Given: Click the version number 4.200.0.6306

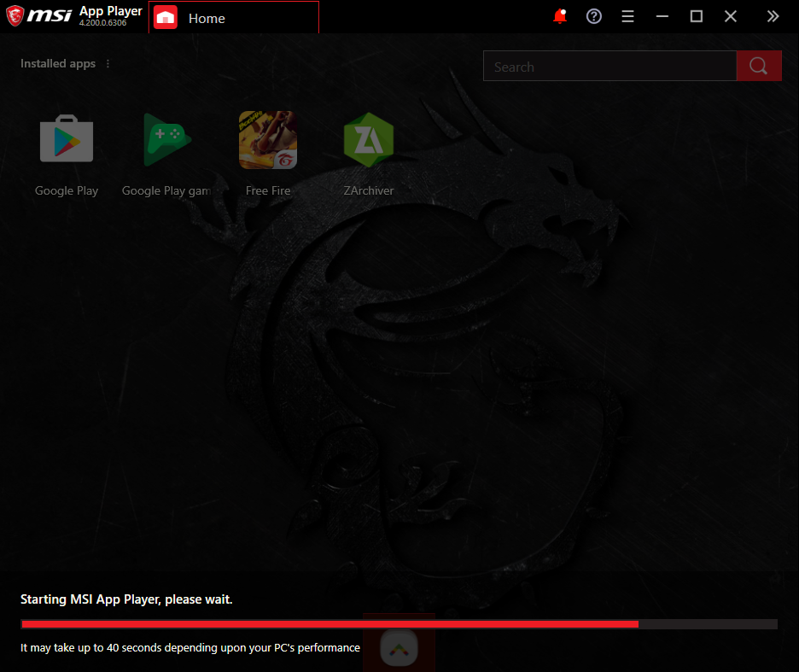Looking at the screenshot, I should pos(103,23).
